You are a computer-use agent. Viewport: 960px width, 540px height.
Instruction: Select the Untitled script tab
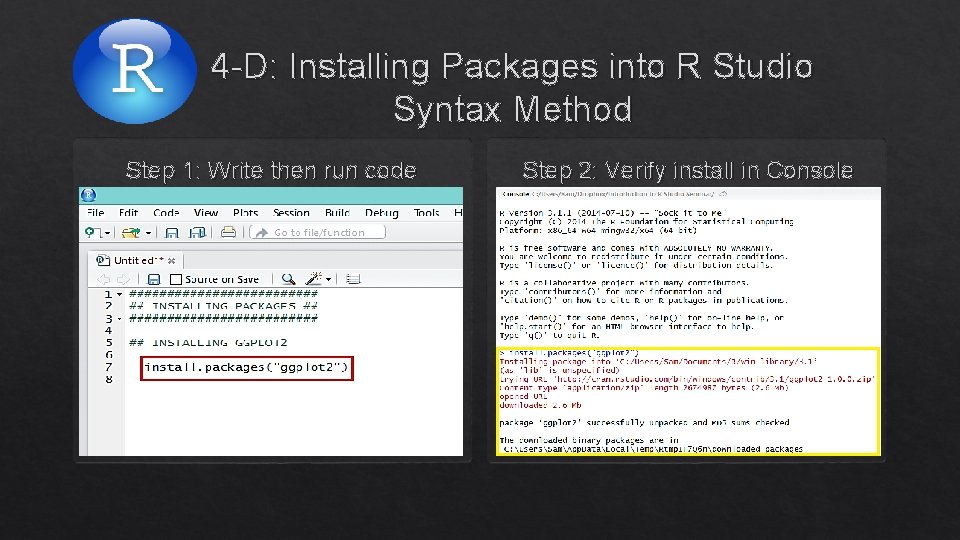(x=134, y=261)
